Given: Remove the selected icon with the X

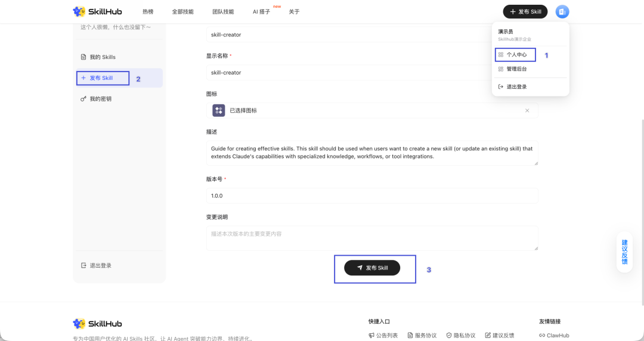Looking at the screenshot, I should 527,110.
